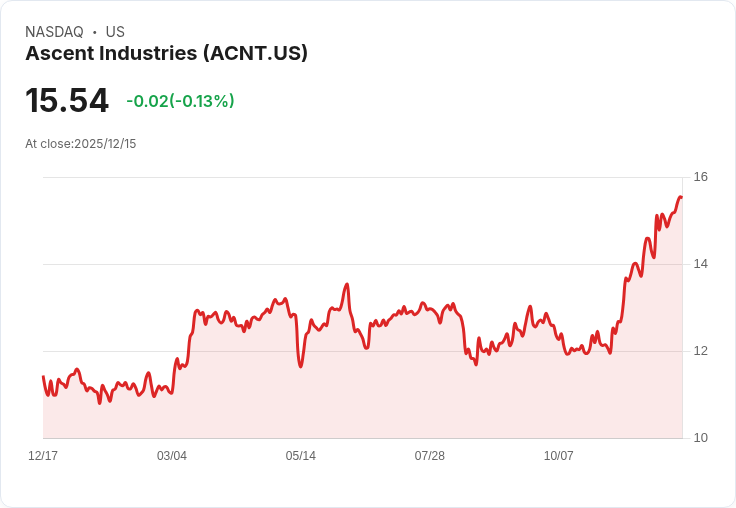
Task: Click the 10/07 date axis label
Action: point(559,455)
